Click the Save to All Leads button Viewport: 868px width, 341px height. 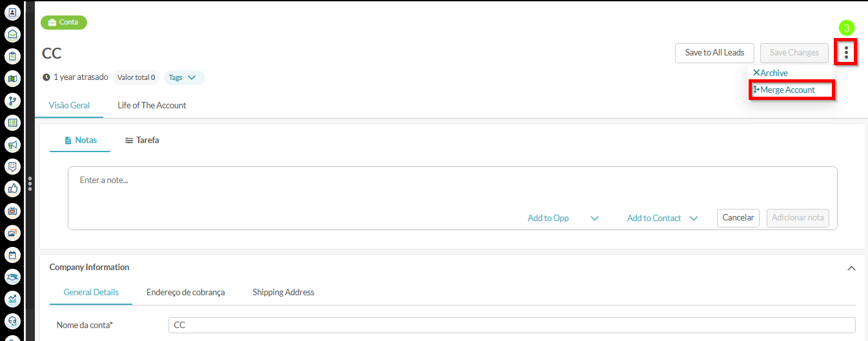[714, 53]
